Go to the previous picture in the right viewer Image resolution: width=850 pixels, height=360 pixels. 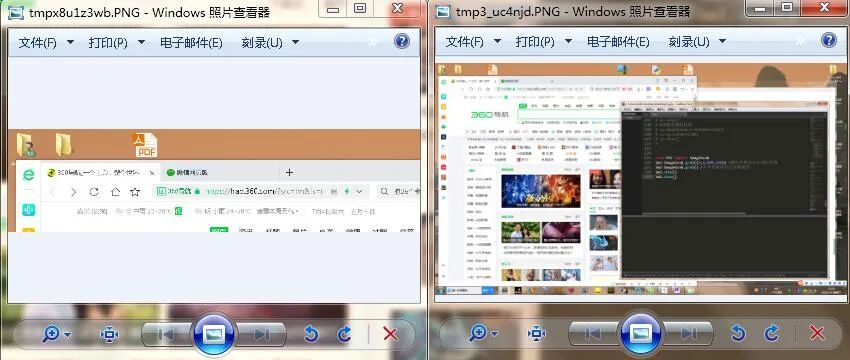594,333
